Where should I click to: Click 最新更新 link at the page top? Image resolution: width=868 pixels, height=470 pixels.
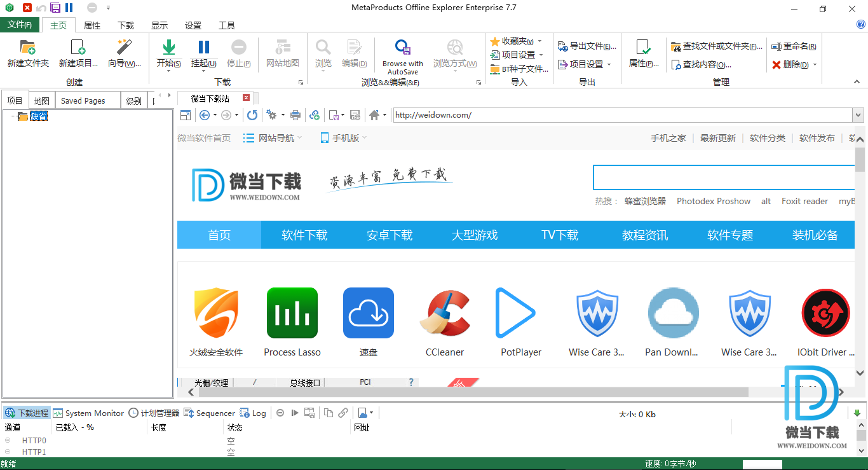pyautogui.click(x=718, y=138)
